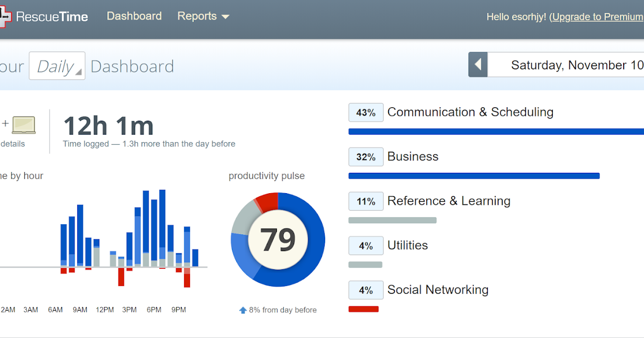
Task: Click the 12h 1m time logged total
Action: (x=108, y=127)
